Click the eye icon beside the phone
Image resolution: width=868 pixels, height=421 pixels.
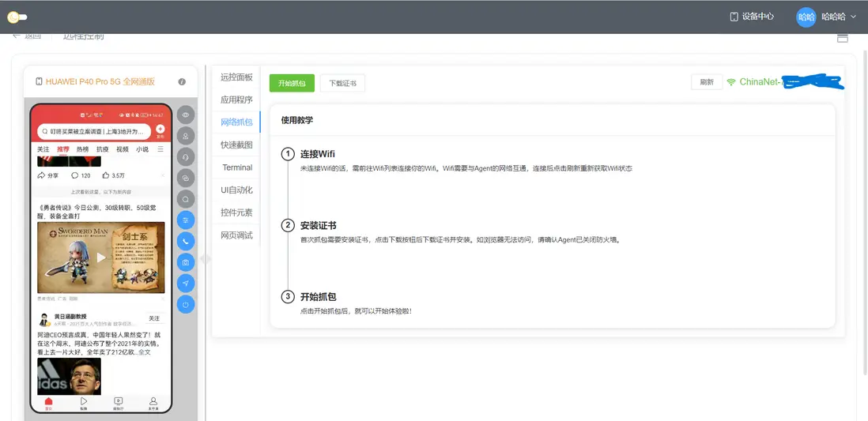(186, 115)
